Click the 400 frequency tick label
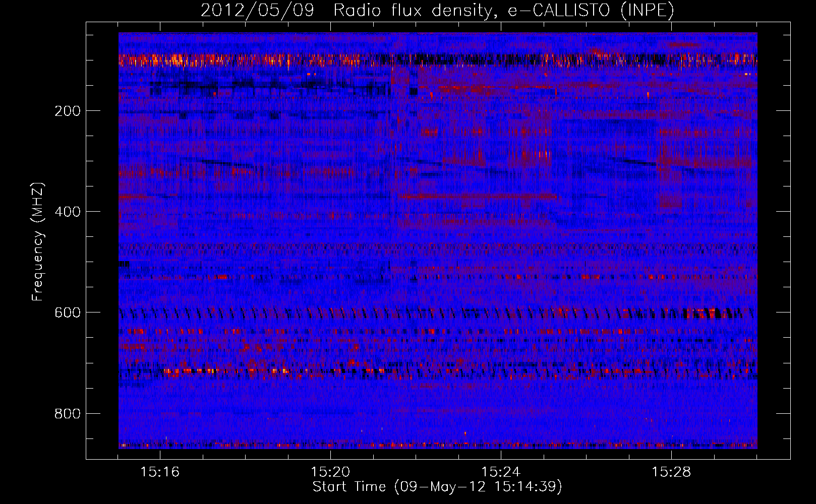The height and width of the screenshot is (504, 816). click(x=68, y=212)
